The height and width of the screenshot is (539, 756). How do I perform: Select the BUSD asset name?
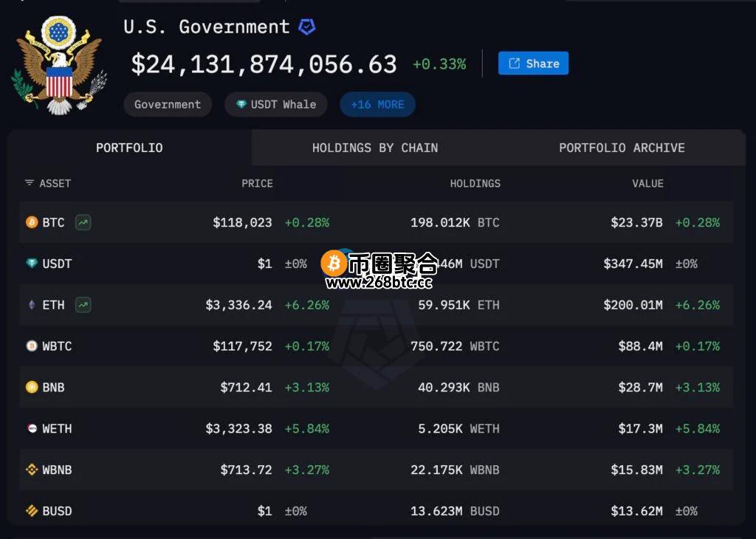pyautogui.click(x=57, y=511)
